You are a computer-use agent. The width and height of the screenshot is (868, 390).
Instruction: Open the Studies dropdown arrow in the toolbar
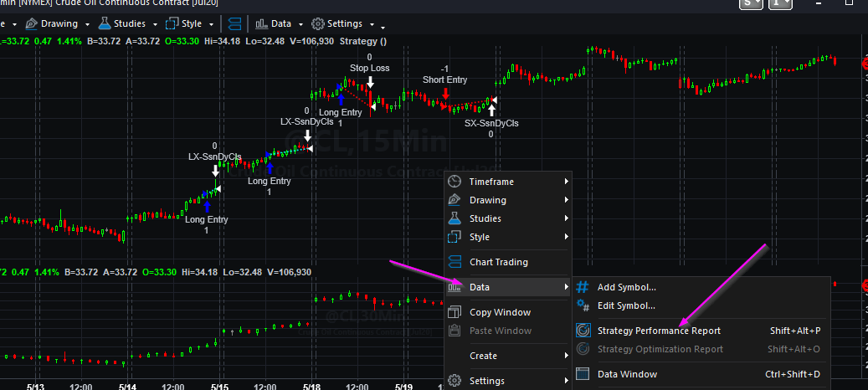[155, 24]
